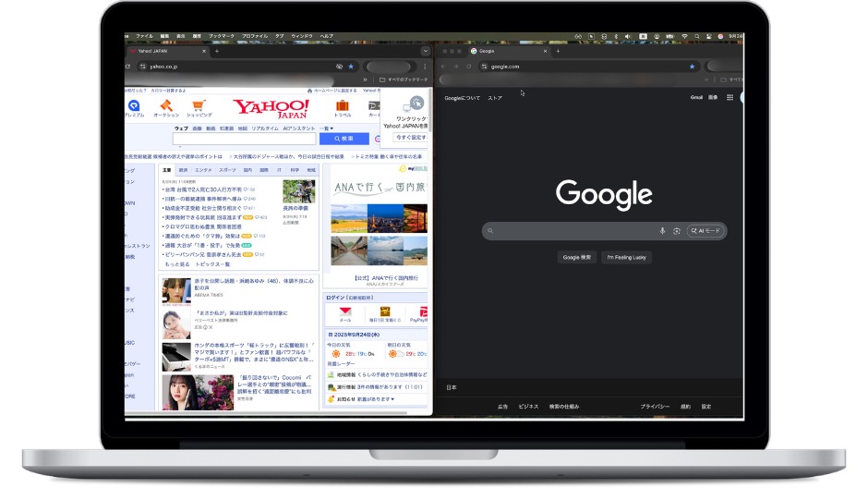The height and width of the screenshot is (488, 868).
Task: Open the ブックマーク menu in menu bar
Action: point(220,36)
